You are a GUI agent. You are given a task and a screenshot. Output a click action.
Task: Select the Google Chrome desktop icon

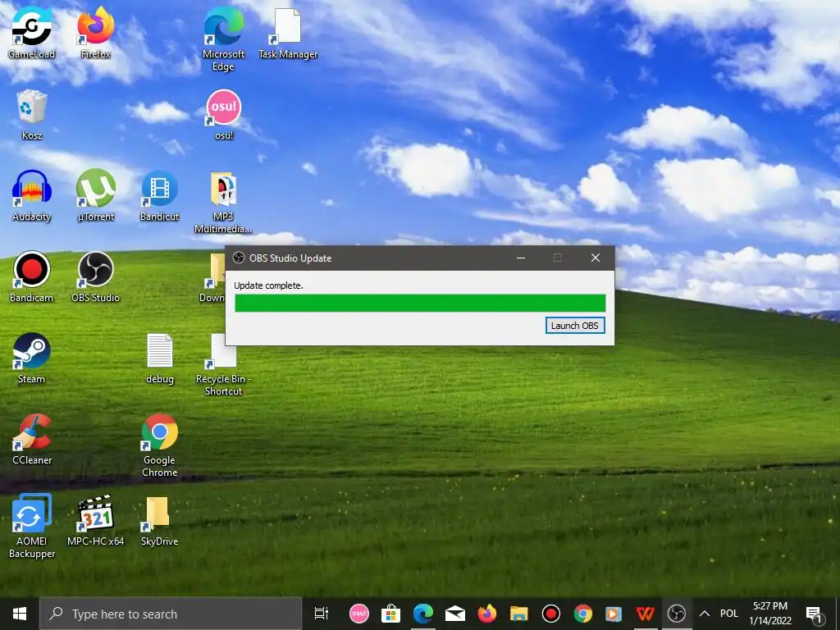160,445
